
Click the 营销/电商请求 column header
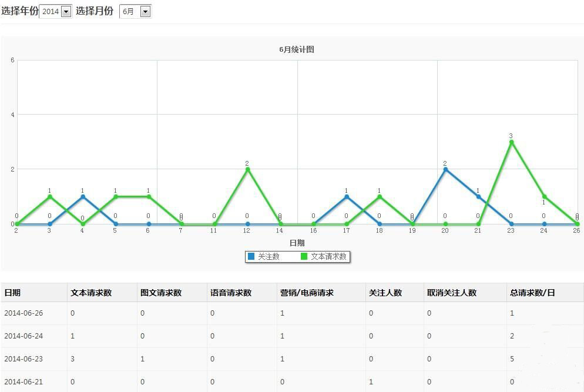(307, 293)
